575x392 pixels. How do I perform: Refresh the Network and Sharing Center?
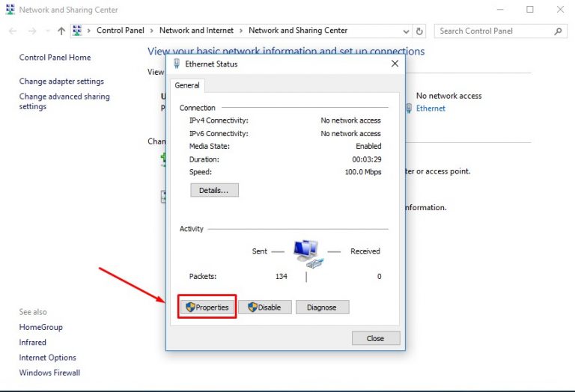[x=419, y=31]
